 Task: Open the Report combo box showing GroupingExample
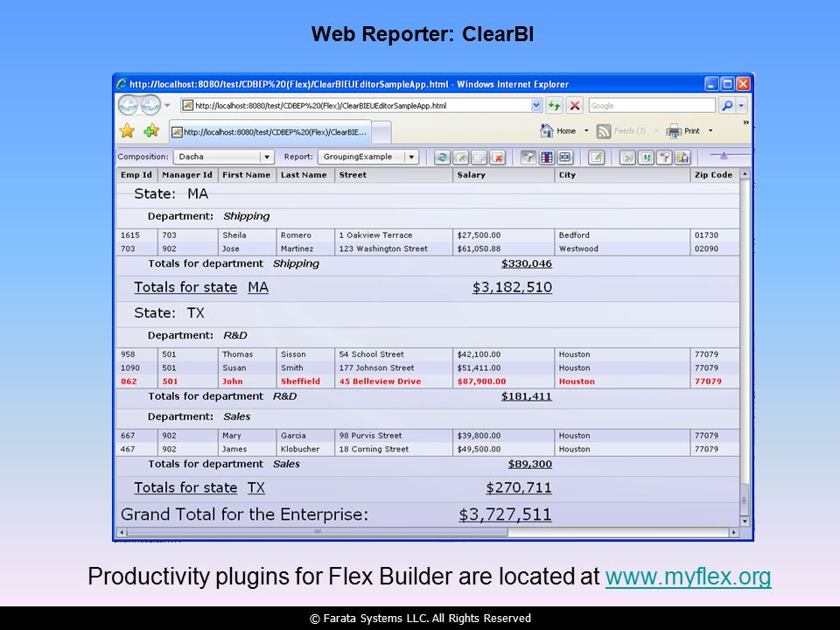pyautogui.click(x=368, y=157)
